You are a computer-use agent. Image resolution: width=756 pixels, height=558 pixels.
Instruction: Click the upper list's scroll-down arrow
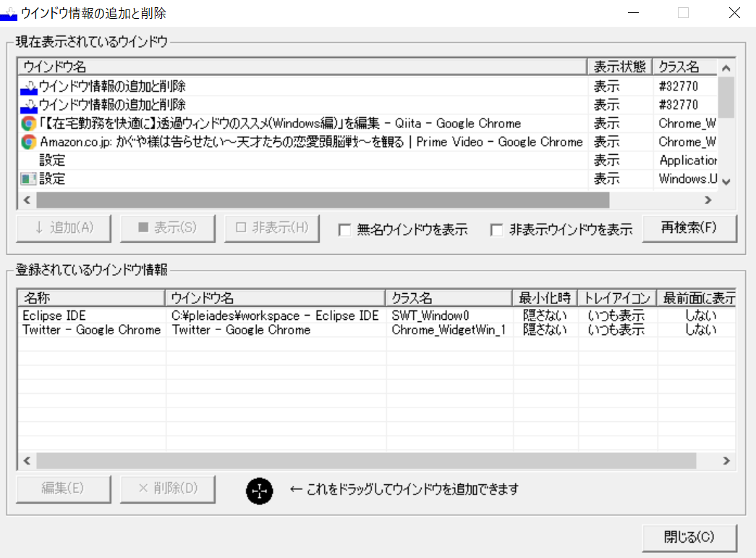point(726,182)
